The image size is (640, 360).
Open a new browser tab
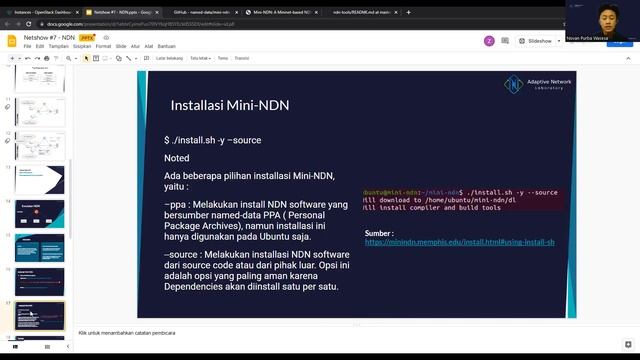tap(408, 12)
